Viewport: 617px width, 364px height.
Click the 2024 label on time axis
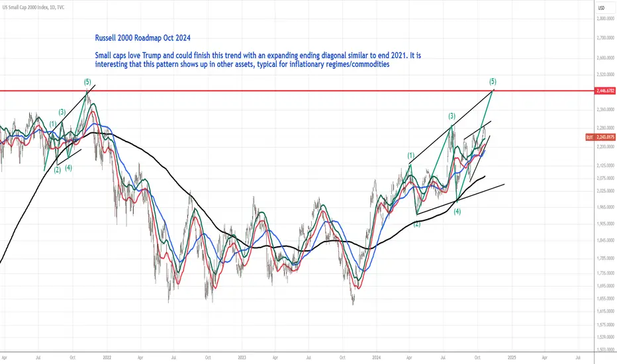pos(377,357)
